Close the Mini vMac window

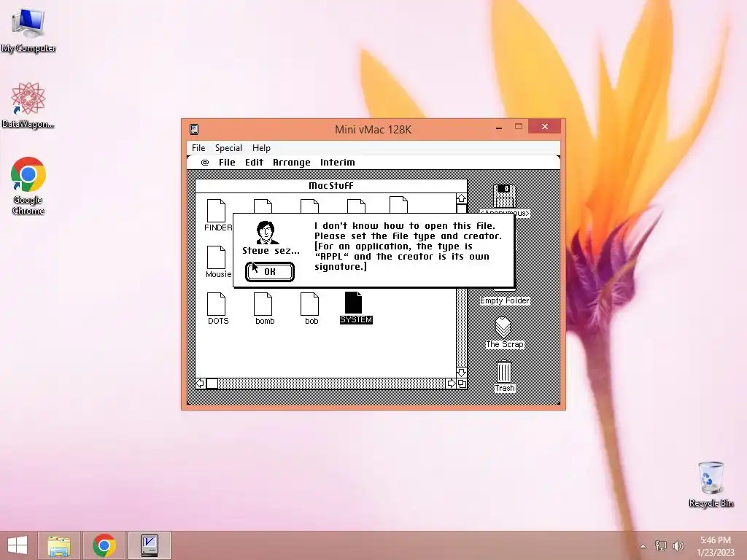tap(544, 127)
